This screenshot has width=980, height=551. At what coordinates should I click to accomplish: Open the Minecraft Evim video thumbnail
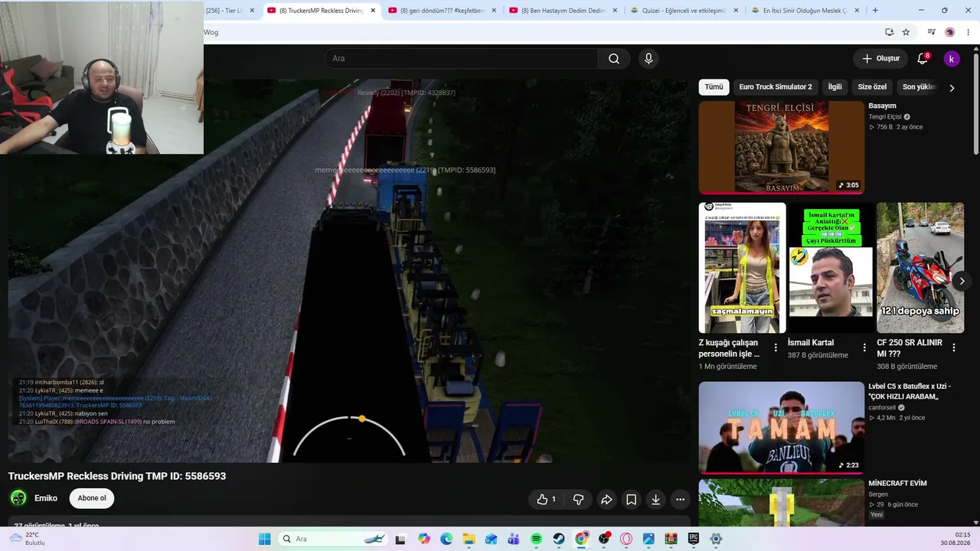(781, 502)
